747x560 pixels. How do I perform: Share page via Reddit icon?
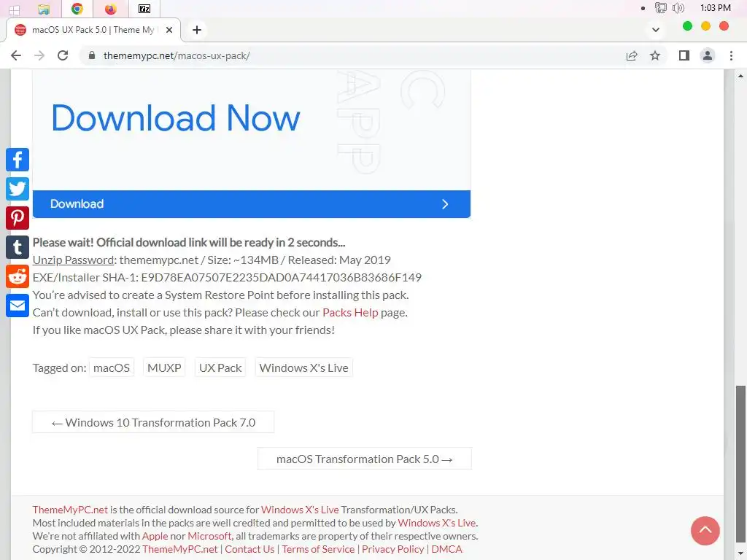[18, 276]
